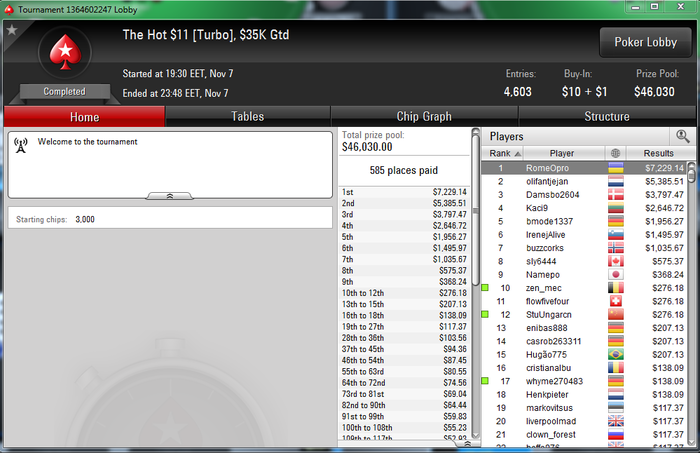This screenshot has width=700, height=453.
Task: Click the broadcast antenna message icon
Action: (21, 145)
